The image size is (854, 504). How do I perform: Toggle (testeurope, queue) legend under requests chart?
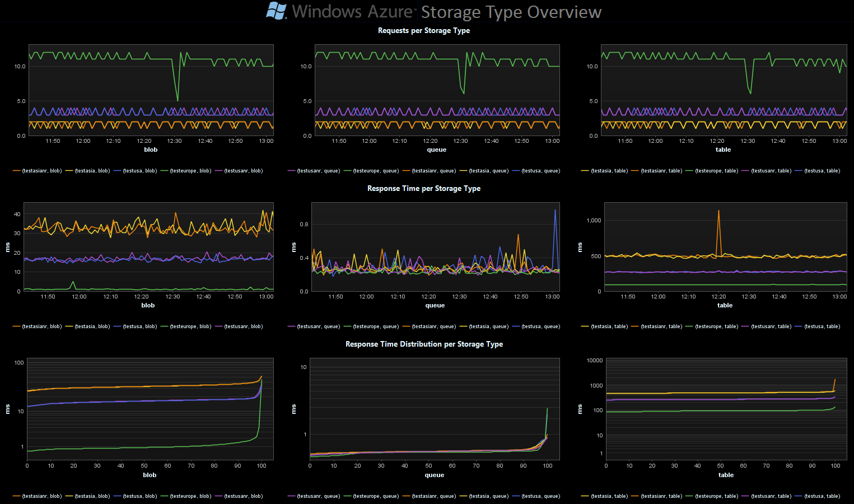click(x=371, y=171)
